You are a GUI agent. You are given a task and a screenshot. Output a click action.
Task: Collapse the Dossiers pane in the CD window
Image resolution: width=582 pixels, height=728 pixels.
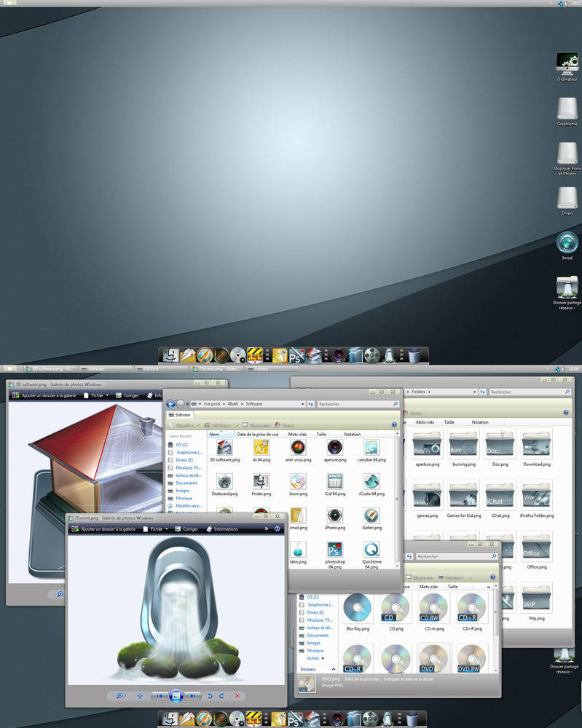(333, 669)
